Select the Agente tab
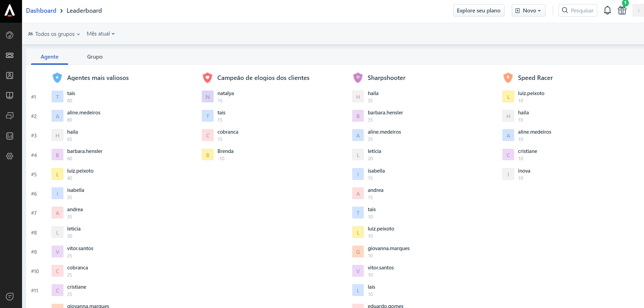 50,57
